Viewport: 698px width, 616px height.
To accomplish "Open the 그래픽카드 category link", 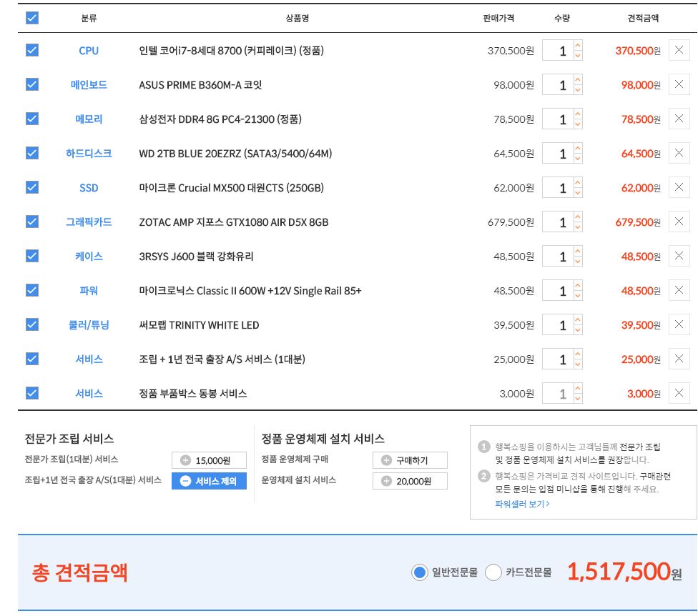I will point(89,222).
